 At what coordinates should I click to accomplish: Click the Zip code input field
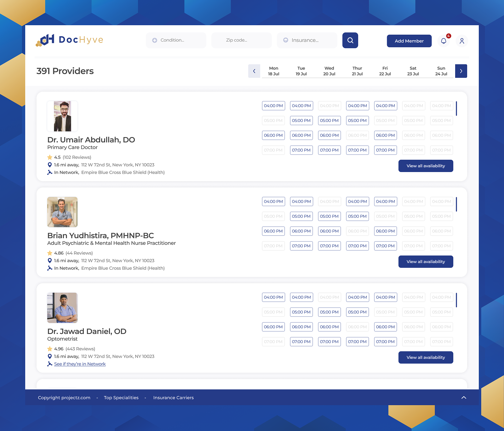241,40
